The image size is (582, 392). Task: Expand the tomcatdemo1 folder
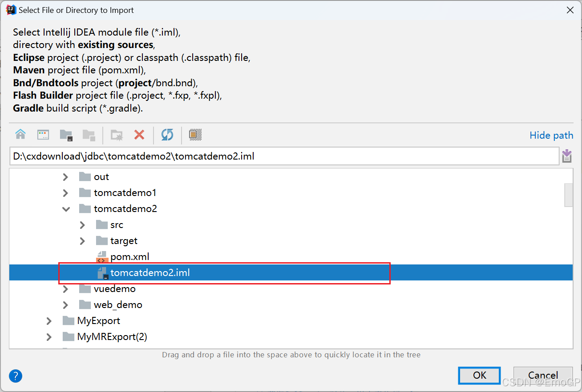[x=65, y=193]
